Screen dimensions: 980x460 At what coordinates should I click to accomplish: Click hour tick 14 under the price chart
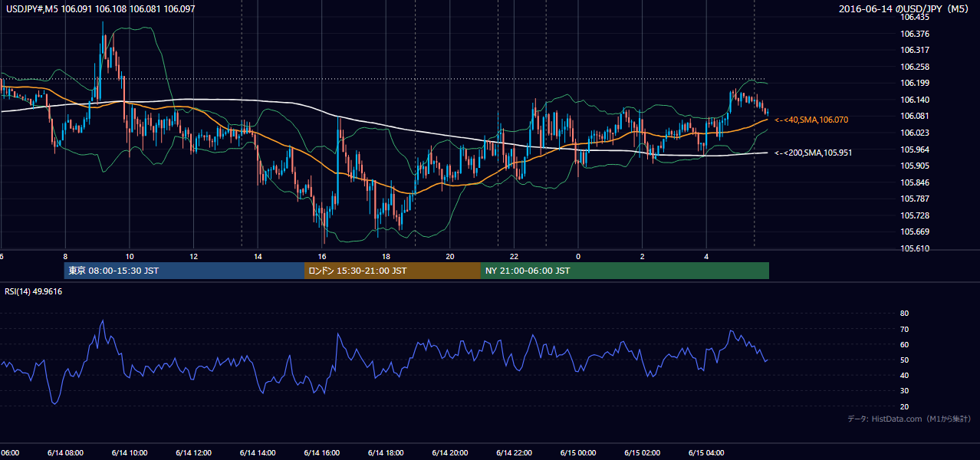point(258,256)
